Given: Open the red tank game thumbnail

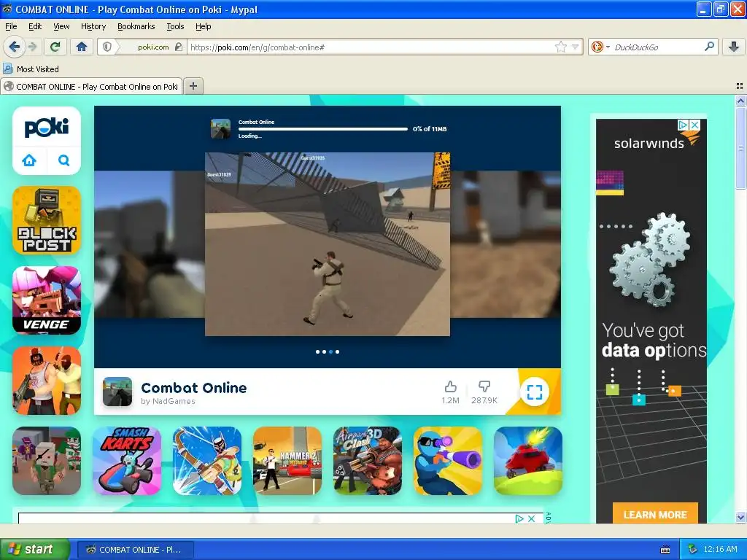Looking at the screenshot, I should click(x=528, y=461).
